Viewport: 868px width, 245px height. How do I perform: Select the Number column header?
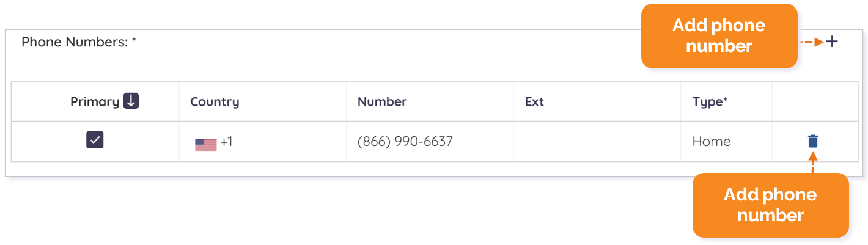coord(382,101)
